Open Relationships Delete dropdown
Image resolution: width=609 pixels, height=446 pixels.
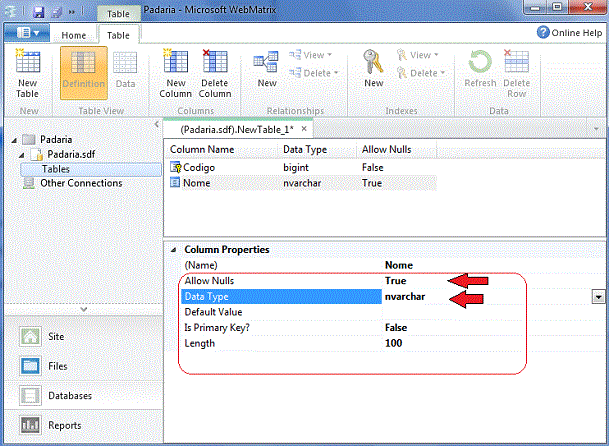coord(313,73)
